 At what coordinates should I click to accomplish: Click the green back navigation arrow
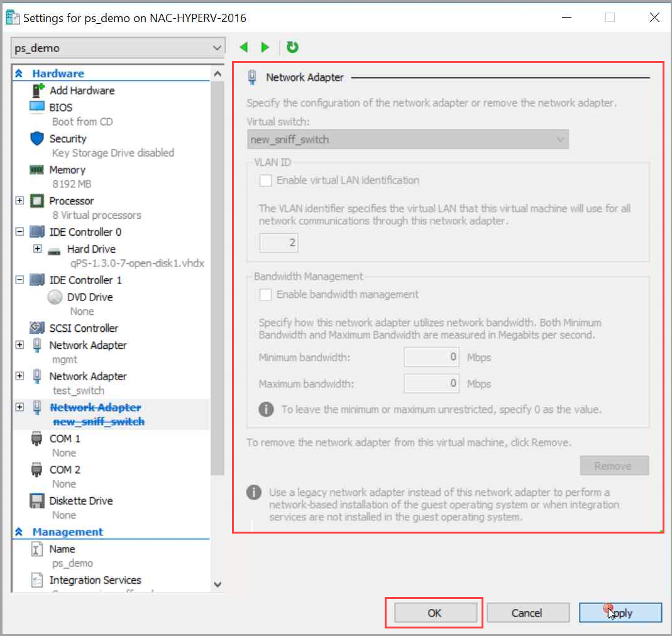[x=244, y=47]
